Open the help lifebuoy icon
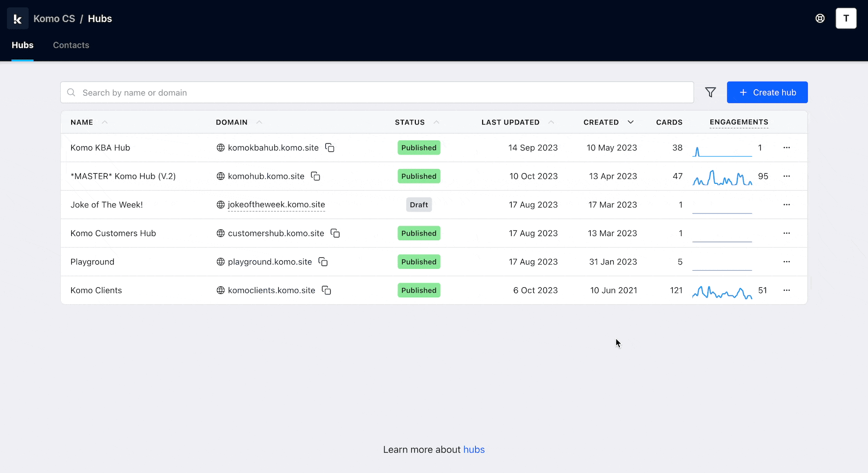The width and height of the screenshot is (868, 473). [x=820, y=19]
